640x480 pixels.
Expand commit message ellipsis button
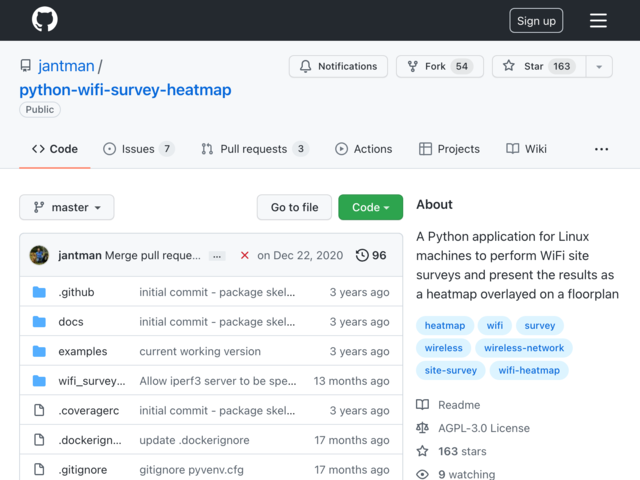[217, 256]
